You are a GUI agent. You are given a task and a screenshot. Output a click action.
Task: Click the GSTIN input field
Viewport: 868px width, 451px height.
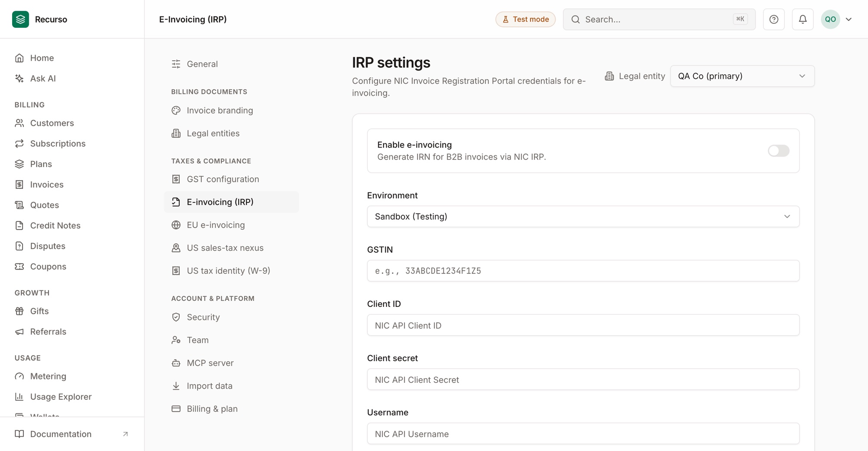click(x=583, y=270)
